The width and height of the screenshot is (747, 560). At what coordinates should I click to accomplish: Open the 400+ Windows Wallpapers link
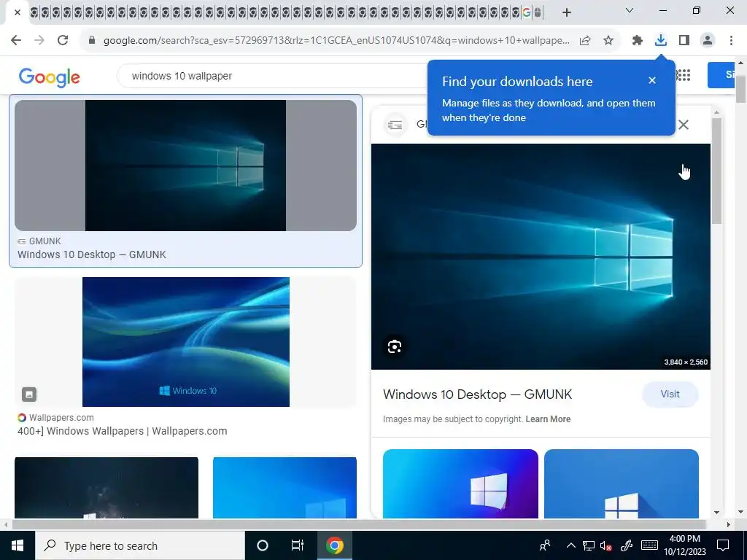[123, 431]
